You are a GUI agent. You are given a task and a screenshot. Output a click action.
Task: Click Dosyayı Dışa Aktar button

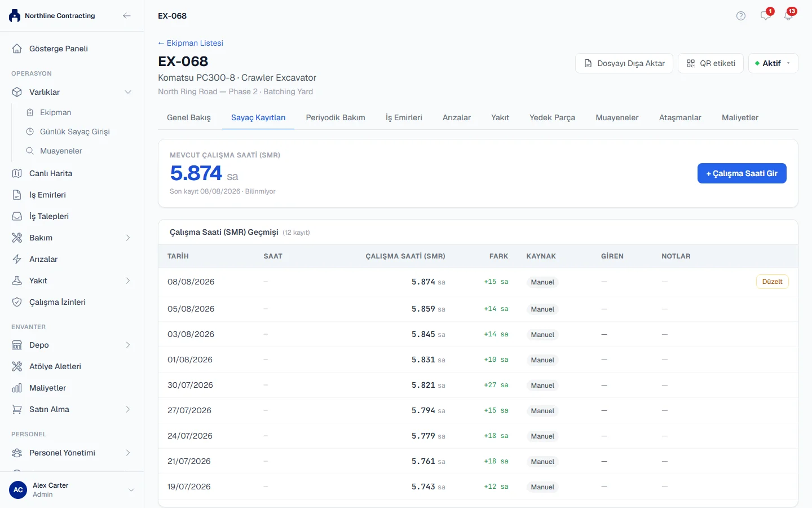pos(625,63)
